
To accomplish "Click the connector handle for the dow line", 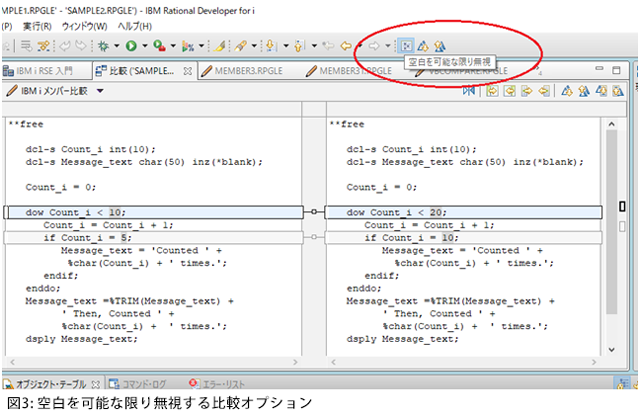I will coord(314,211).
